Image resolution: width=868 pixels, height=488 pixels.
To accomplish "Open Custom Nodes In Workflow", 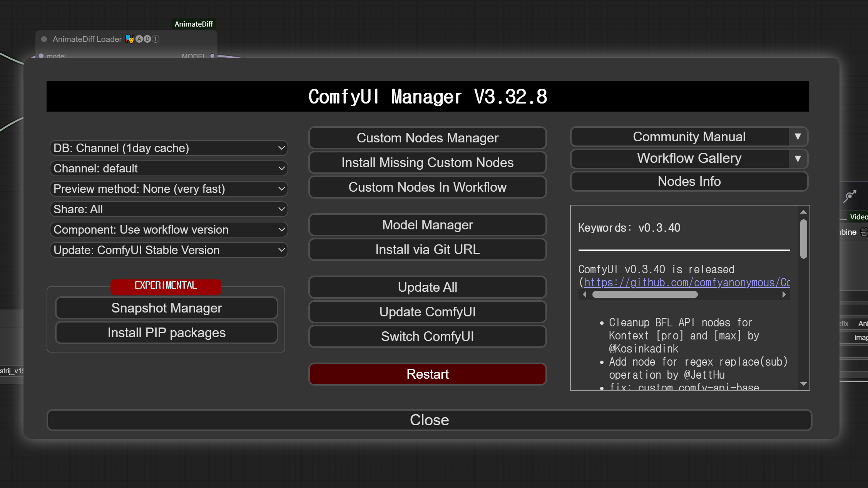I will 427,187.
